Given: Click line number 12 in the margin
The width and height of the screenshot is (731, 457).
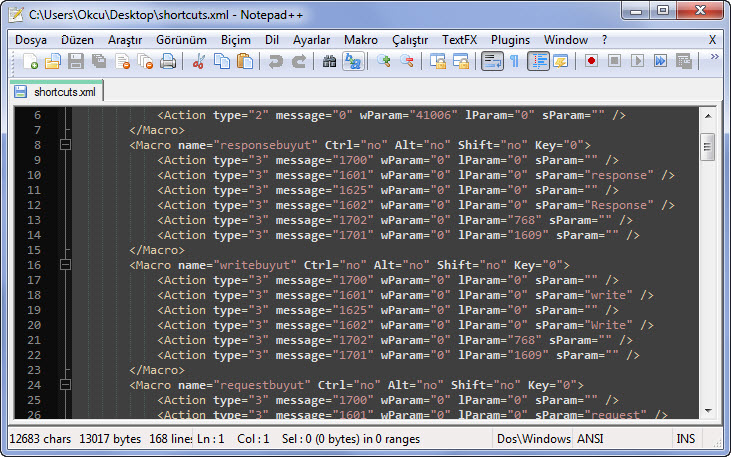Looking at the screenshot, I should (x=34, y=205).
